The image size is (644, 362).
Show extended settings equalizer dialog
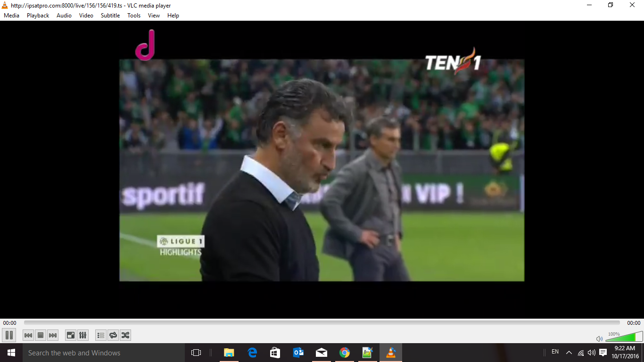click(83, 335)
